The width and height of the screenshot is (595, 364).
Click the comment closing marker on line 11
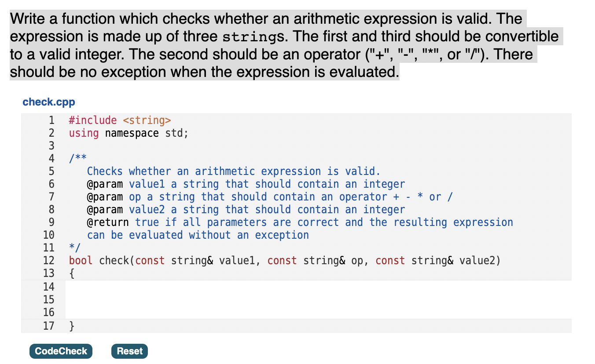point(73,248)
